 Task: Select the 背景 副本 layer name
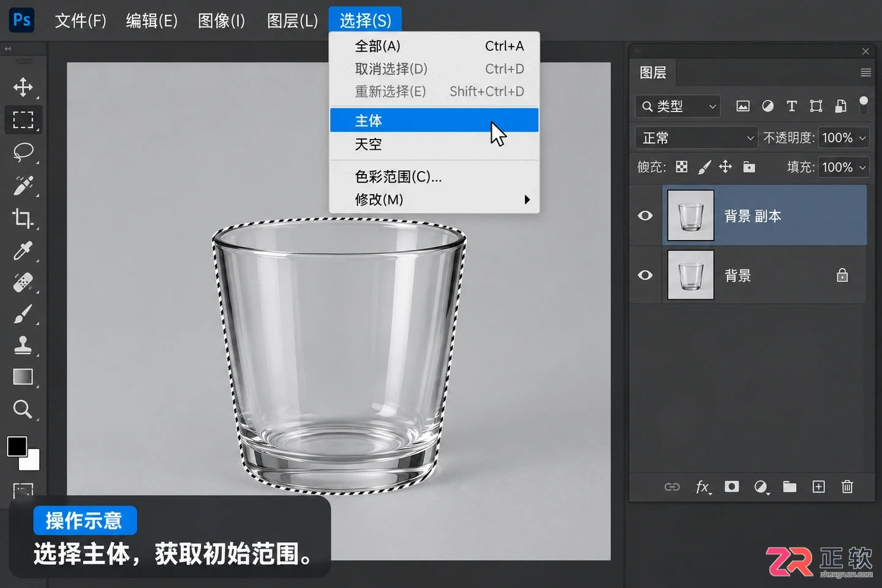point(753,216)
